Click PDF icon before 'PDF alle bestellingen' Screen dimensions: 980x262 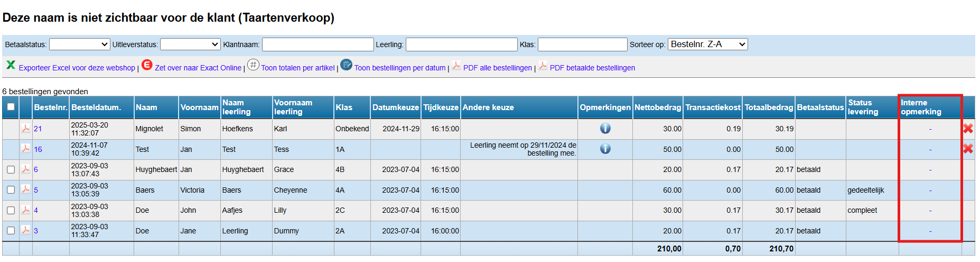pos(456,66)
